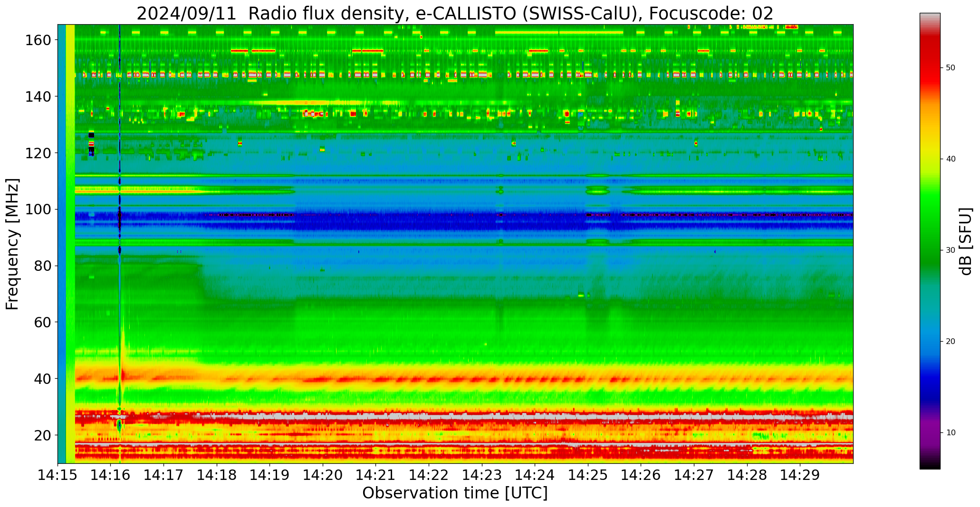Click the 14:23 time tick label

[x=482, y=475]
